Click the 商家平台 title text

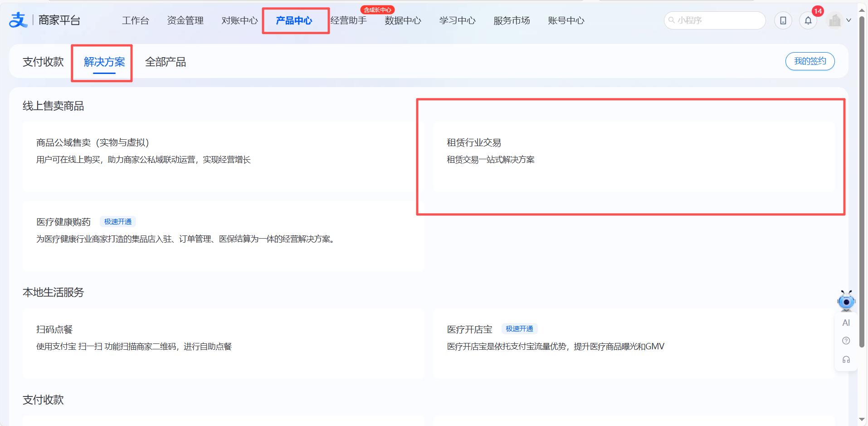pos(59,20)
